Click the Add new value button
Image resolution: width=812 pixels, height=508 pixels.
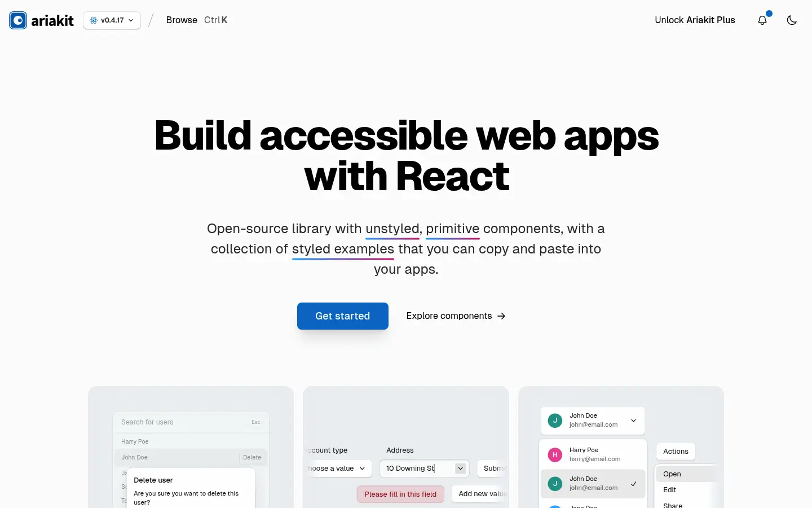[x=480, y=494]
